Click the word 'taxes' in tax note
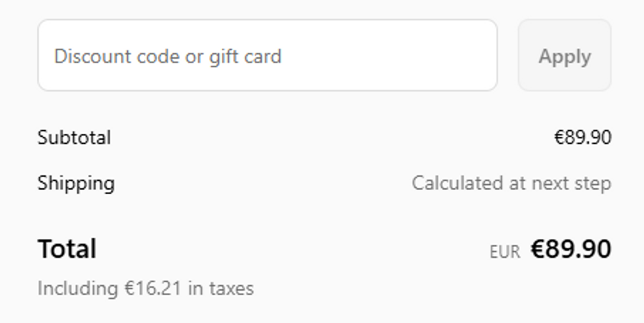This screenshot has width=644, height=323. coord(231,289)
